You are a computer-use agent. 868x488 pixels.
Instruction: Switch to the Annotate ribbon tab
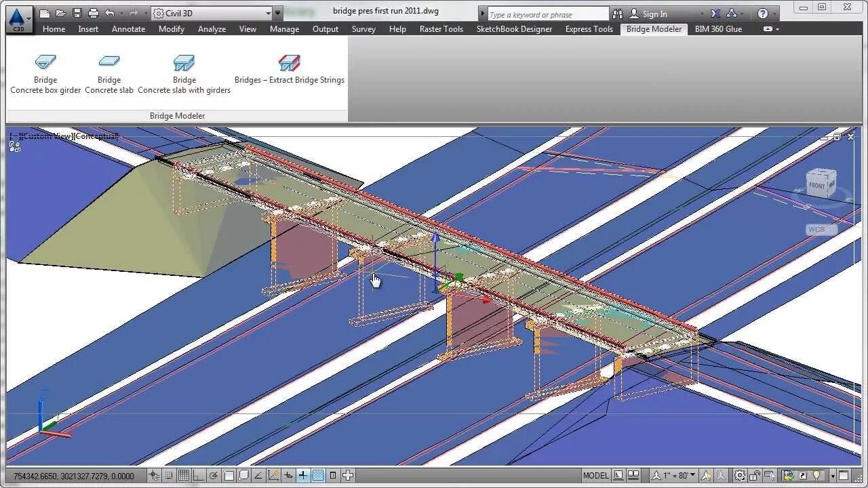(128, 29)
